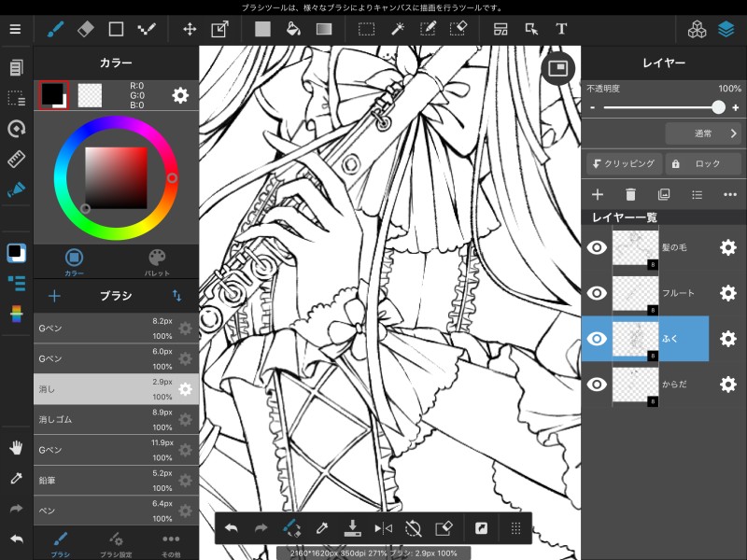Image resolution: width=747 pixels, height=560 pixels.
Task: Undo using bottom toolbar arrow
Action: (231, 528)
